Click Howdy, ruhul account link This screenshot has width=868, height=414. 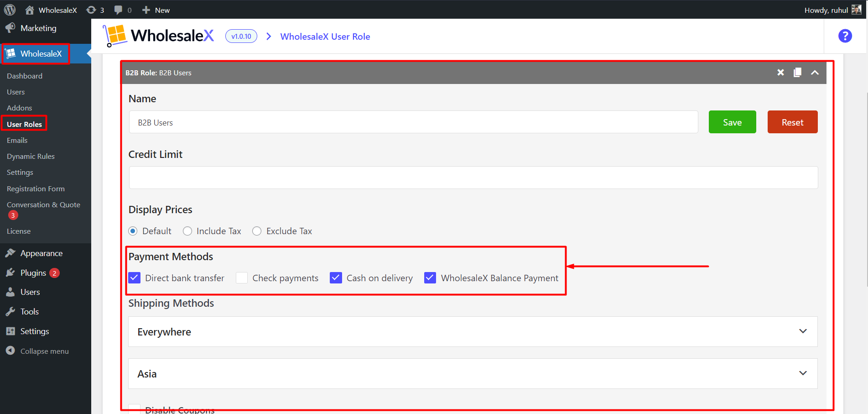click(x=826, y=10)
